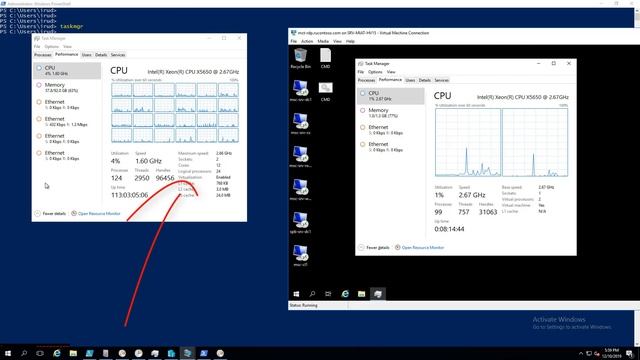This screenshot has height=360, width=640.
Task: Switch to Processes tab in host Task Manager
Action: click(42, 55)
